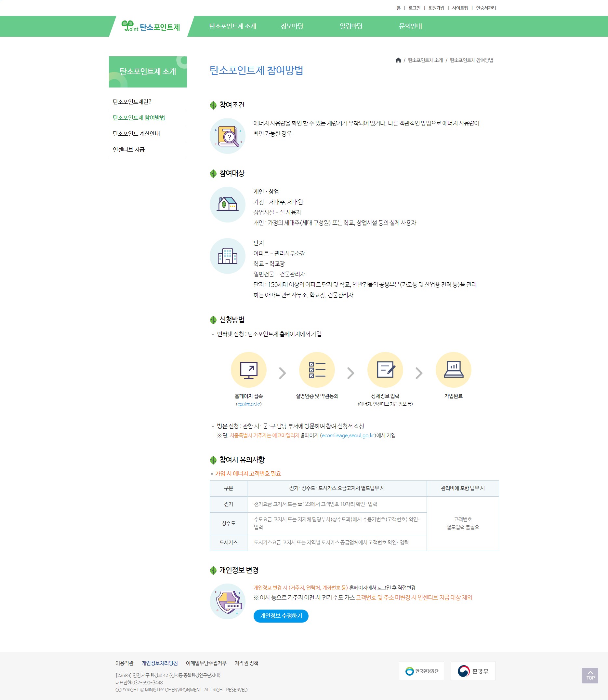Click breadcrumb link 탄소포인트제 소개

[425, 60]
